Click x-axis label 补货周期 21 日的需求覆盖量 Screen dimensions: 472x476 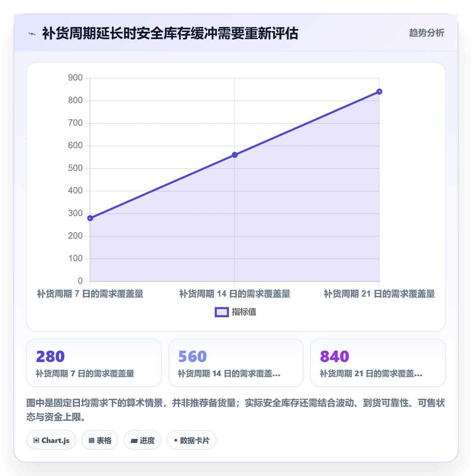[379, 294]
